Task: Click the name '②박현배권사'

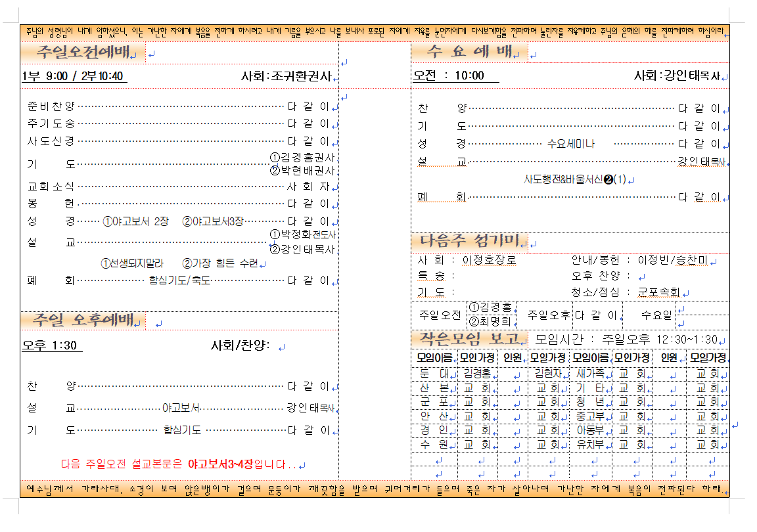Action: tap(302, 170)
